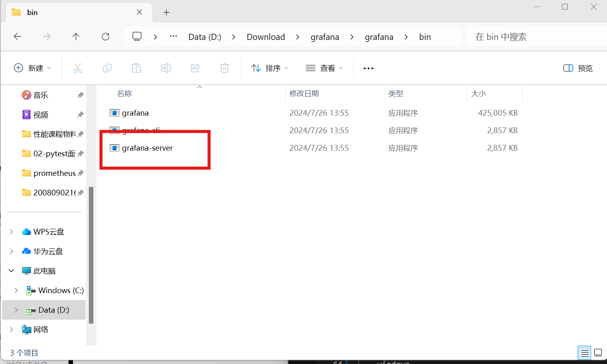Add a new tab
This screenshot has height=364, width=607.
166,12
